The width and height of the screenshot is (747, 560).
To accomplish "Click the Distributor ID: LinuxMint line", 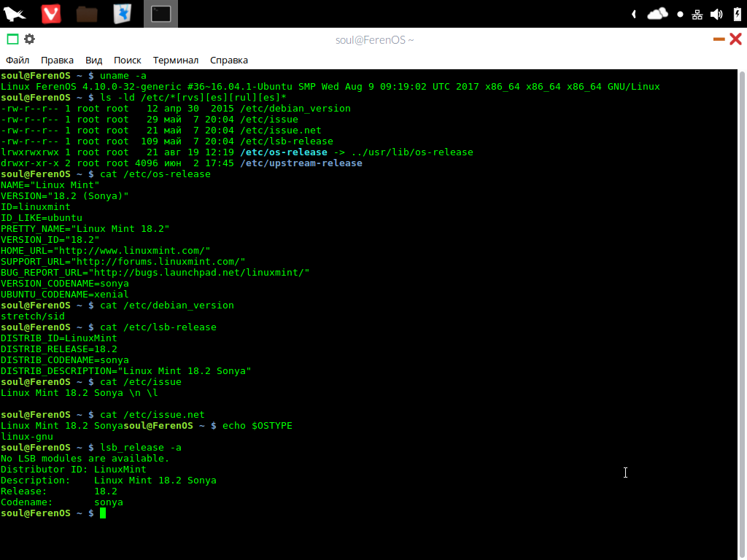I will 74,470.
